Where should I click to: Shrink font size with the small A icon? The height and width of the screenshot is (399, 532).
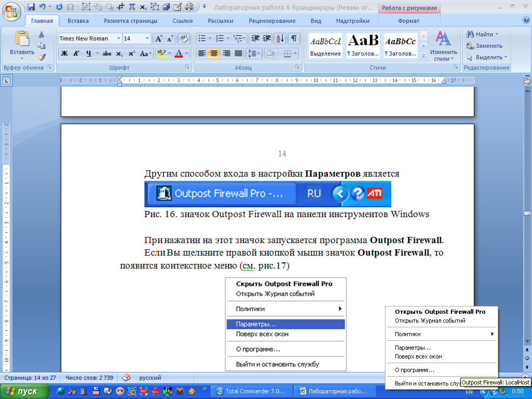point(170,38)
